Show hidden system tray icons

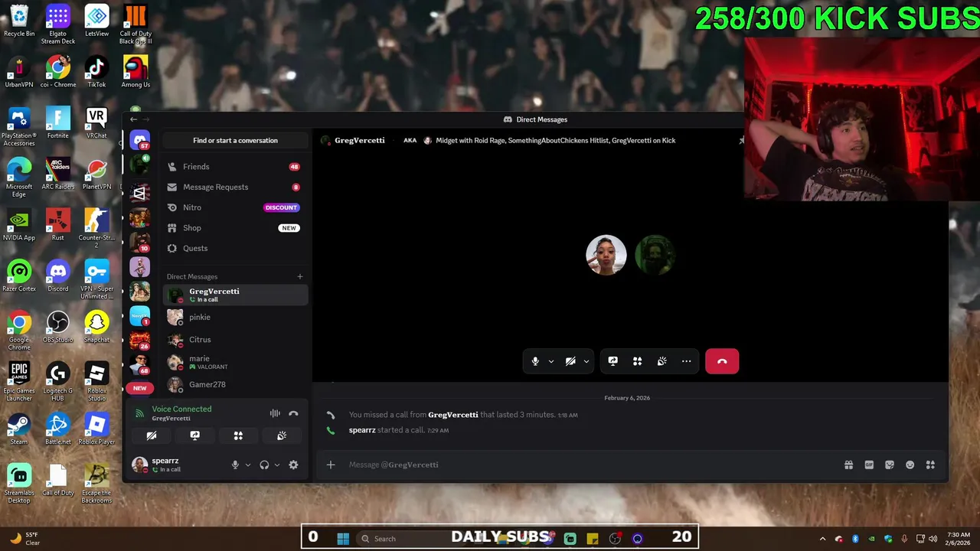click(x=823, y=539)
